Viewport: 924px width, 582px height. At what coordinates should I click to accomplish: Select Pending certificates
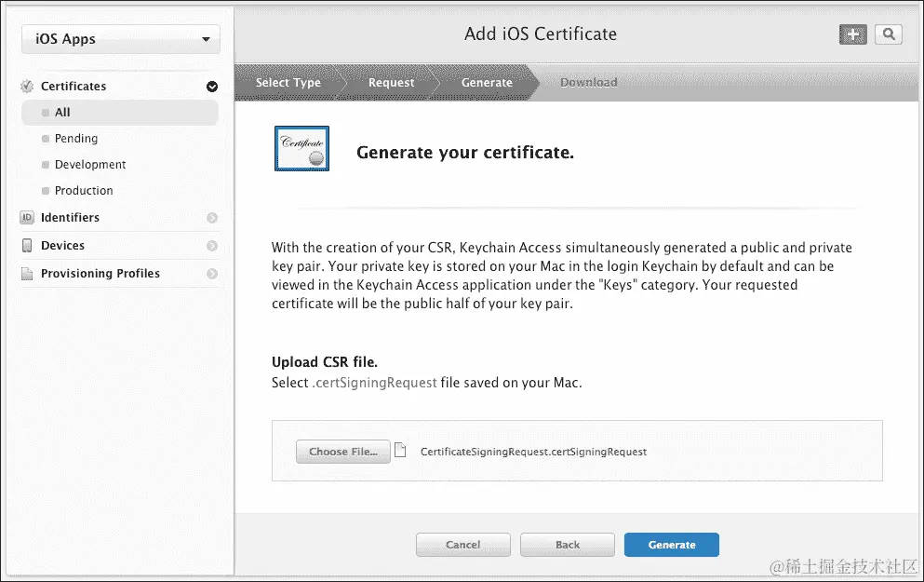[76, 139]
